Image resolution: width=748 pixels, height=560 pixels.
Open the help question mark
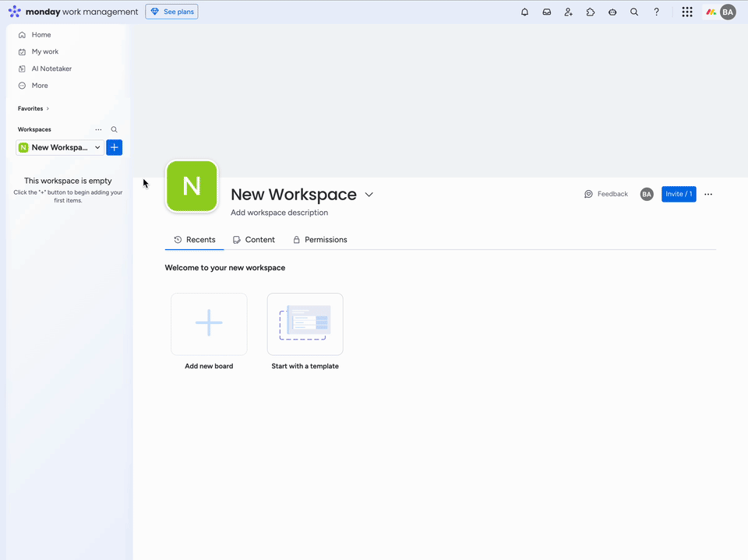(x=657, y=12)
